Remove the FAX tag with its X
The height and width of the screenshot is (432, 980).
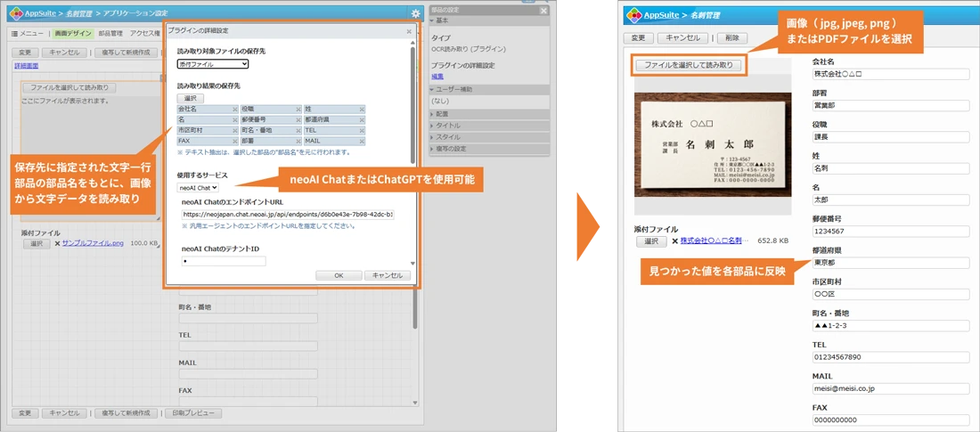coord(235,142)
